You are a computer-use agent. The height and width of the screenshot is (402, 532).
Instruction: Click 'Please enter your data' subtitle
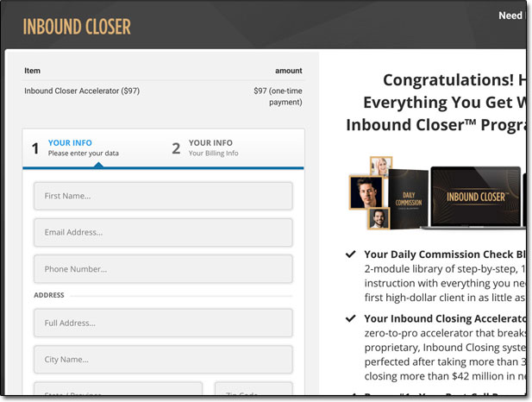[x=84, y=154]
